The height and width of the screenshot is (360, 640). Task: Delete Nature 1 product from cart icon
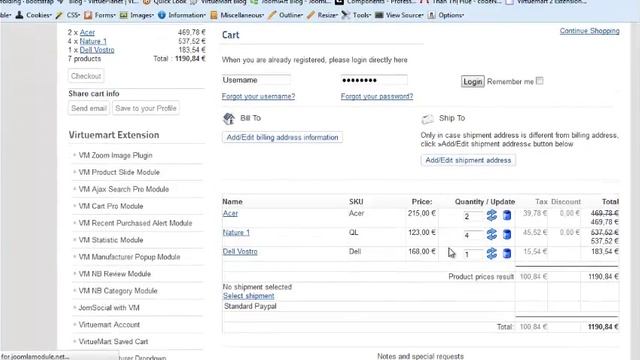coord(507,234)
